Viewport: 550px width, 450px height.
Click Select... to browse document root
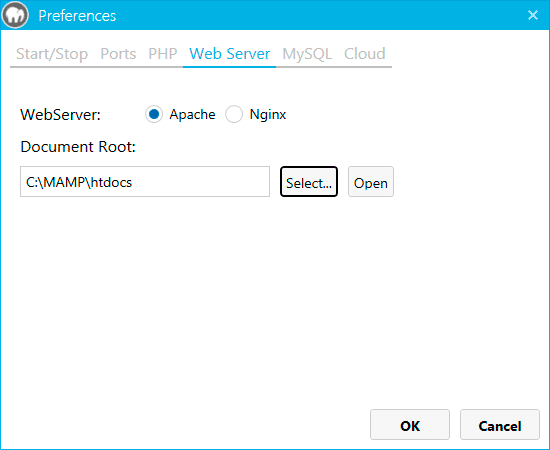tap(309, 182)
